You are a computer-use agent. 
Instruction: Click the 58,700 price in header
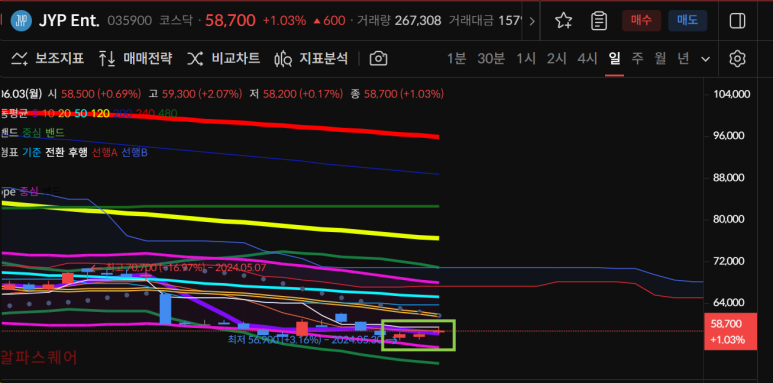coord(230,21)
